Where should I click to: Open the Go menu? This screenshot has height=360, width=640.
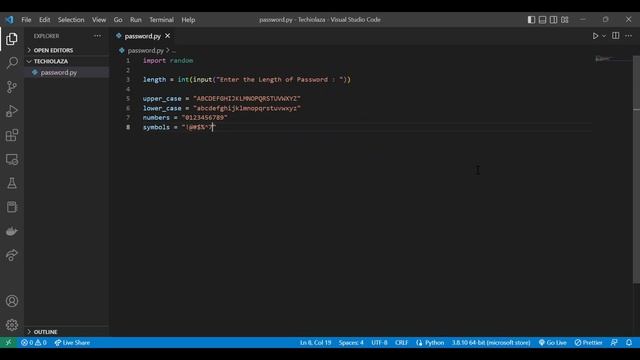(x=118, y=20)
